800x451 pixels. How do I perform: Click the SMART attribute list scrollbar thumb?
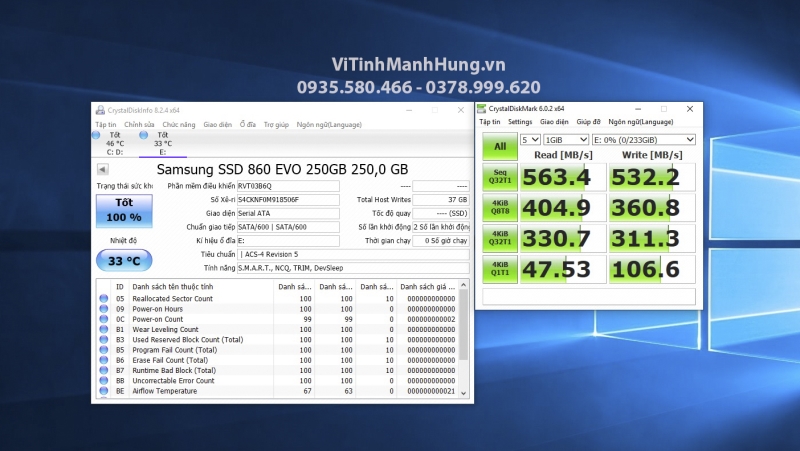463,325
